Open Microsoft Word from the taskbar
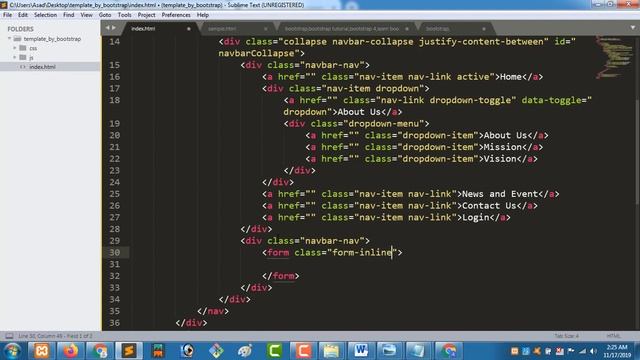This screenshot has height=360, width=640. pyautogui.click(x=360, y=351)
